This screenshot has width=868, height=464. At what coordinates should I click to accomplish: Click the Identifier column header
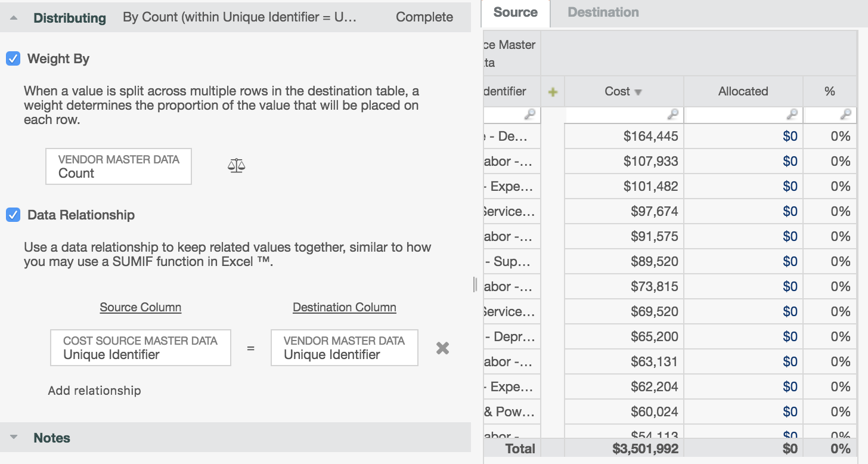[x=511, y=91]
